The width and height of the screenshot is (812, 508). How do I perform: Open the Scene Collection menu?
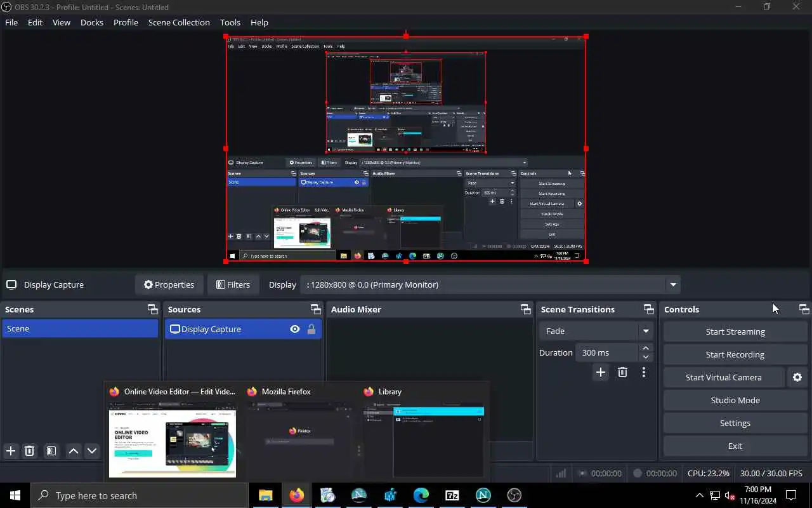(x=179, y=22)
